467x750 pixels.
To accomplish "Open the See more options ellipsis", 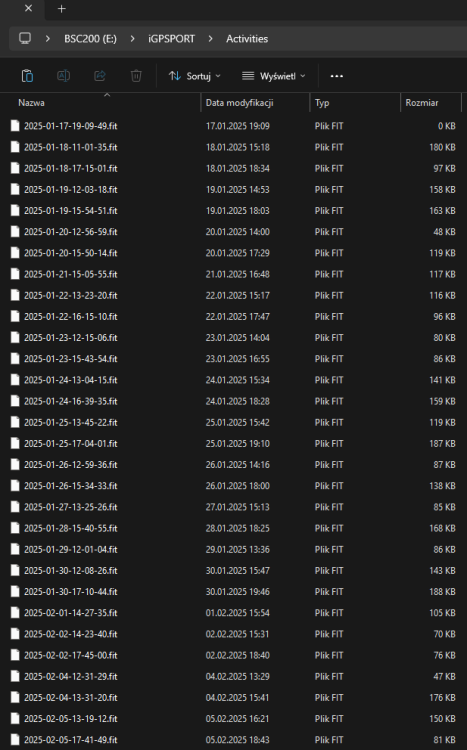I will 337,76.
